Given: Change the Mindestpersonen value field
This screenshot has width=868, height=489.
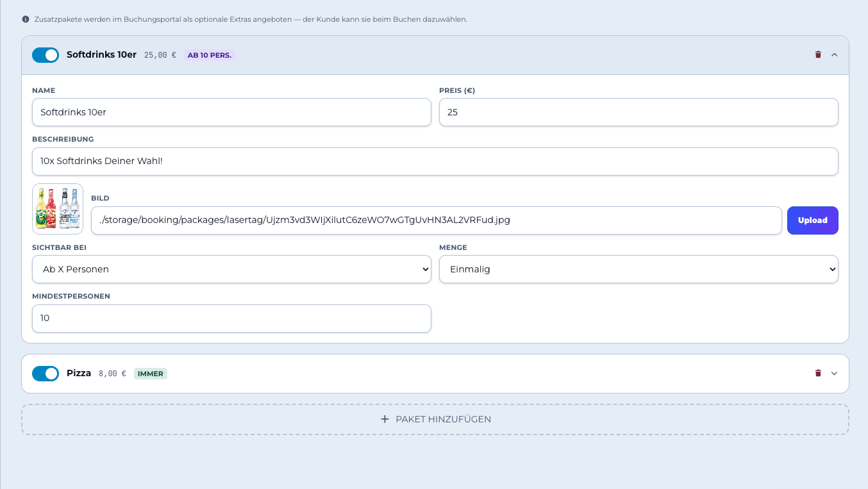Looking at the screenshot, I should pos(231,319).
